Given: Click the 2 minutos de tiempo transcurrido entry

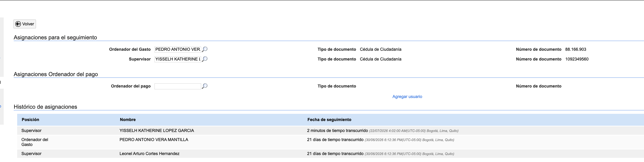Looking at the screenshot, I should point(337,131).
